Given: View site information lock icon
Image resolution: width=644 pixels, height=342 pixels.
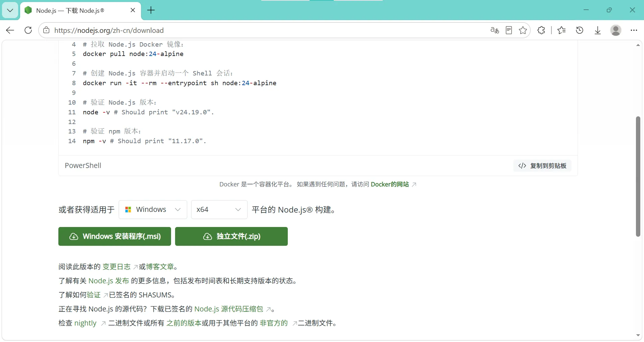Looking at the screenshot, I should 46,30.
